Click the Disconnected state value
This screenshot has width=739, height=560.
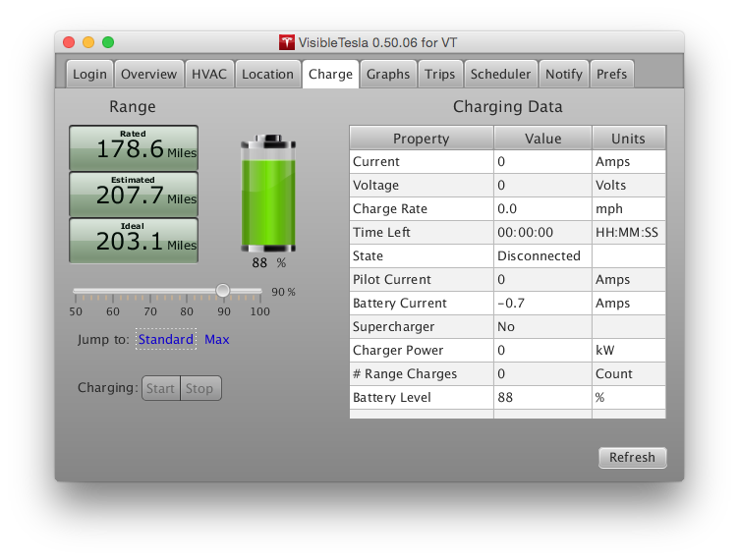(542, 255)
